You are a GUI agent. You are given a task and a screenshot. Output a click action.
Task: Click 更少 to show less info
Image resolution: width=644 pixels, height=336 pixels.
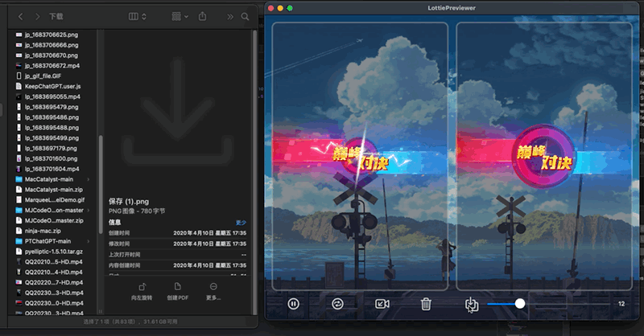pyautogui.click(x=241, y=223)
